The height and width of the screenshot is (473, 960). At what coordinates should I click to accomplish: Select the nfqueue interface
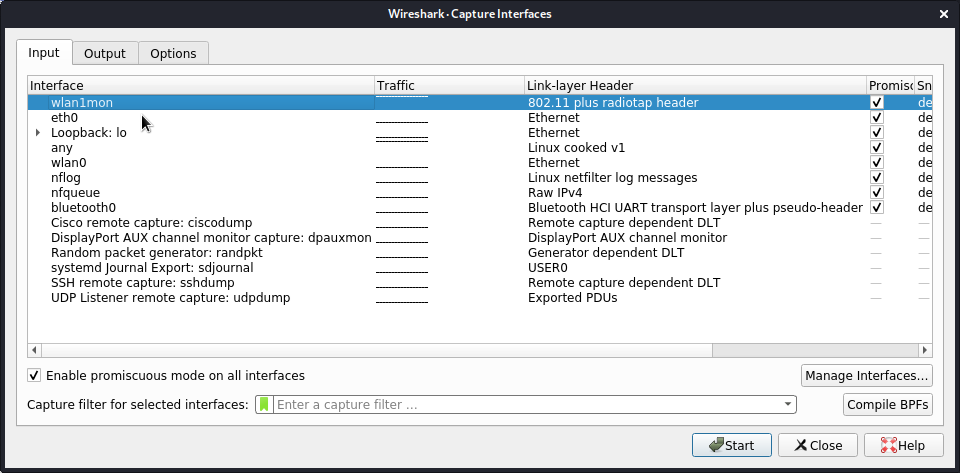[75, 192]
